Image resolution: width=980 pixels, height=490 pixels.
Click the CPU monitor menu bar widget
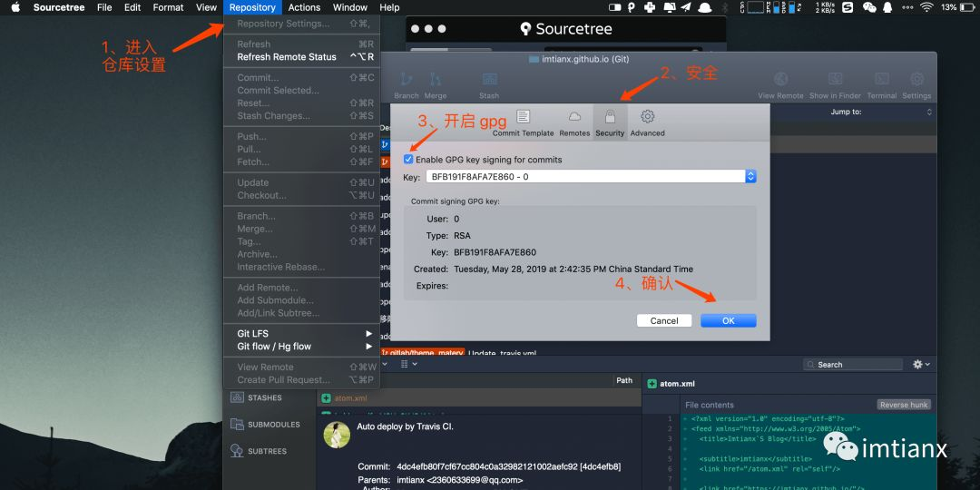click(752, 7)
